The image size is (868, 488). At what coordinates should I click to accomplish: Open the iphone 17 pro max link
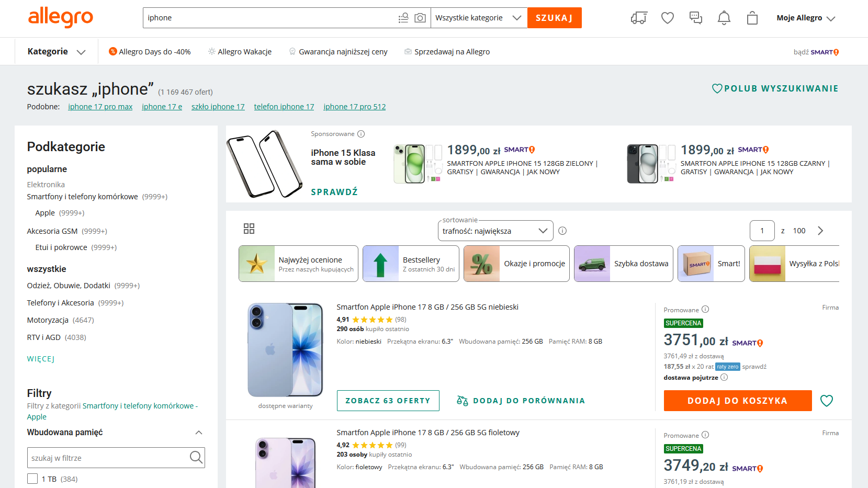[x=100, y=107]
